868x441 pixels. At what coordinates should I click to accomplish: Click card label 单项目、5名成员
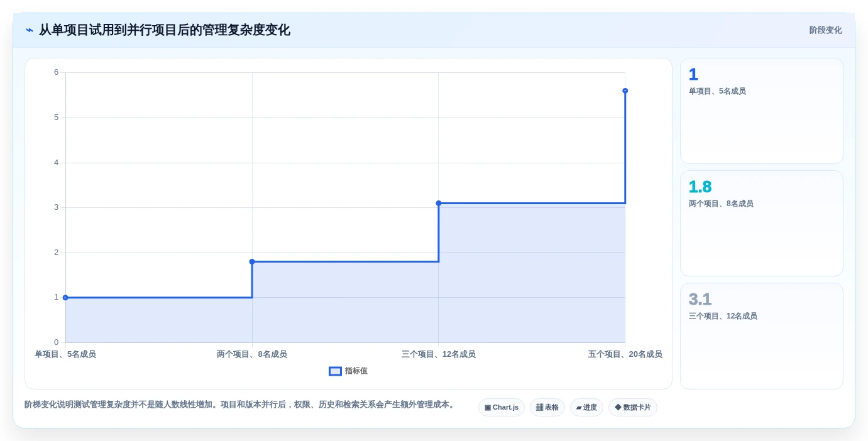coord(717,92)
